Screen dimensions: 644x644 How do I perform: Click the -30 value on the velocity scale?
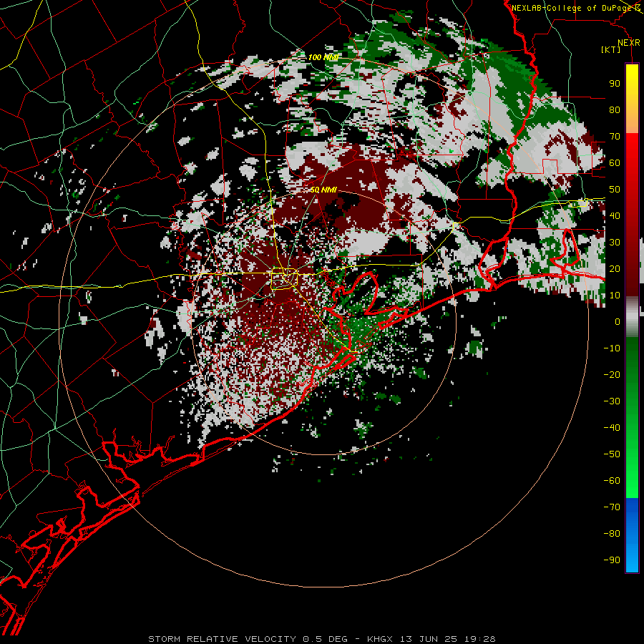click(612, 401)
